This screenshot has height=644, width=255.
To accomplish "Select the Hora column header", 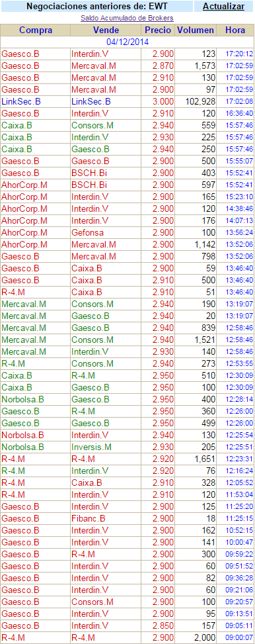I will point(235,30).
